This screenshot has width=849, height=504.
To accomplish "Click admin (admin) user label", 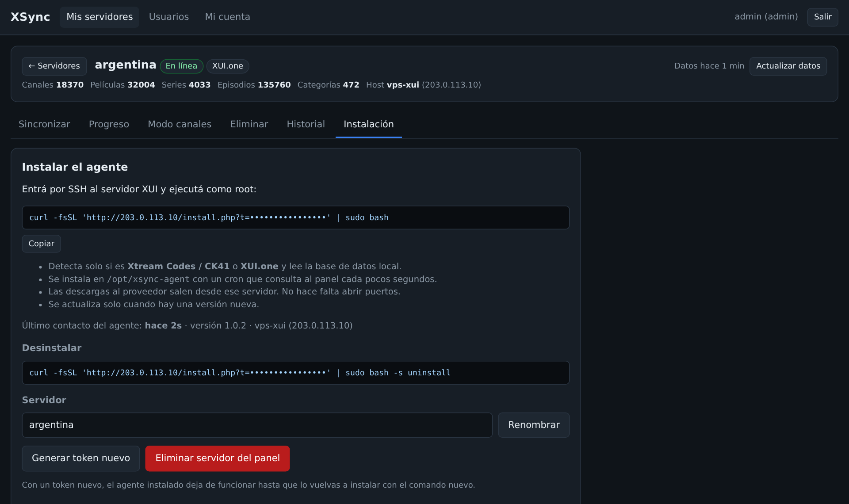I will pos(766,17).
